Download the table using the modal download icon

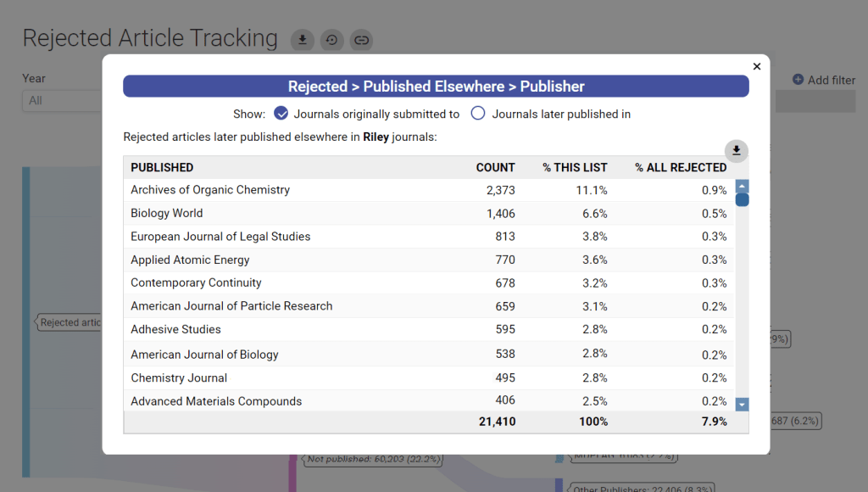point(737,150)
